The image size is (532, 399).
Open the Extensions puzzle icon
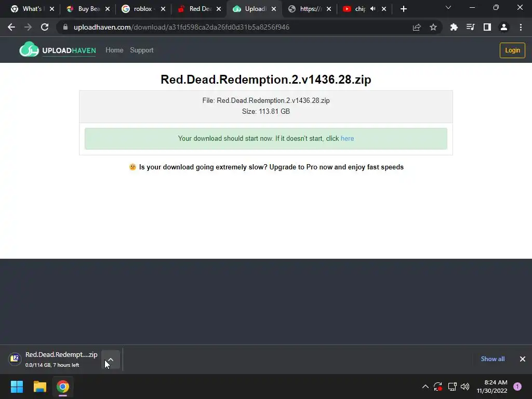coord(454,27)
